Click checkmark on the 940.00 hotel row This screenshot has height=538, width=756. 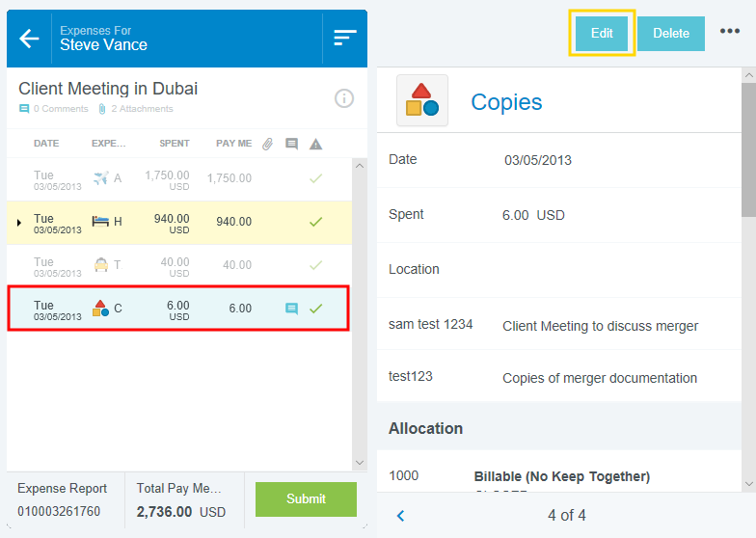click(x=315, y=222)
